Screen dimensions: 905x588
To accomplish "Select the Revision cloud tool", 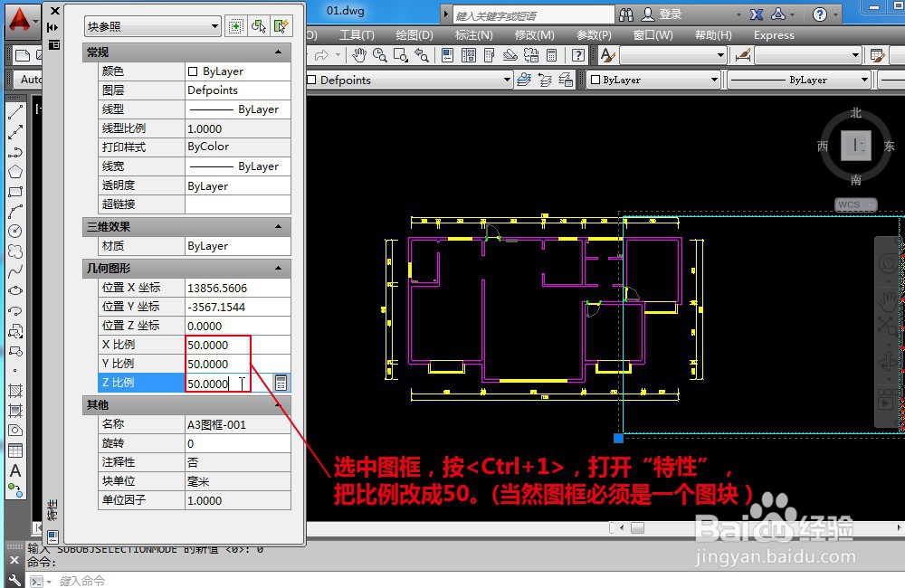I will [x=15, y=251].
